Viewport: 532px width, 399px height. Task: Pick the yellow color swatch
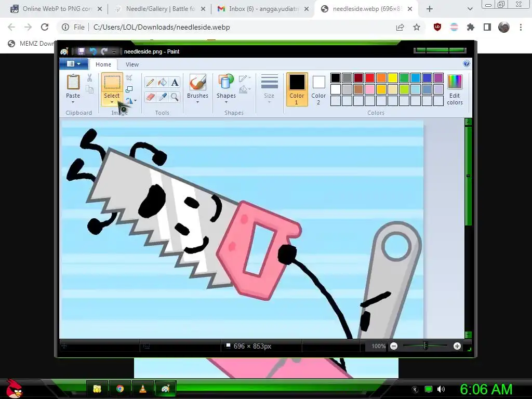393,78
